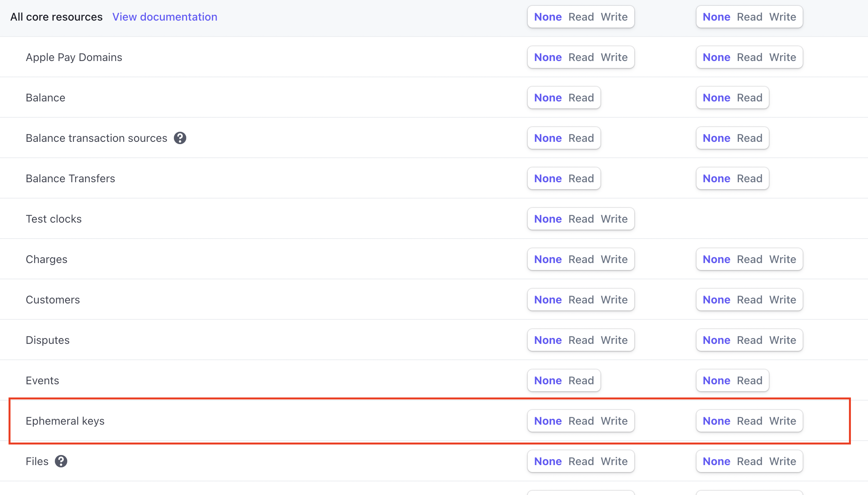The width and height of the screenshot is (868, 495).
Task: Set Files first column to Read
Action: pyautogui.click(x=581, y=461)
